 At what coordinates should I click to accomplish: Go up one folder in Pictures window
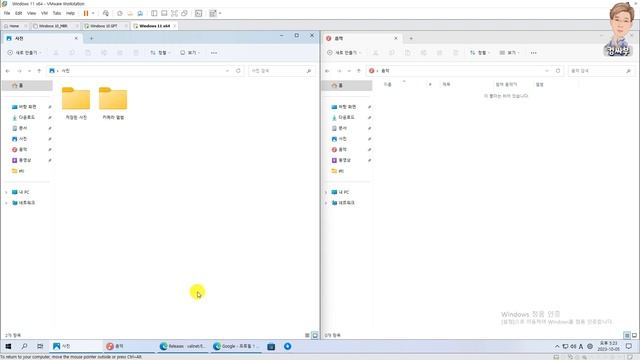[39, 71]
